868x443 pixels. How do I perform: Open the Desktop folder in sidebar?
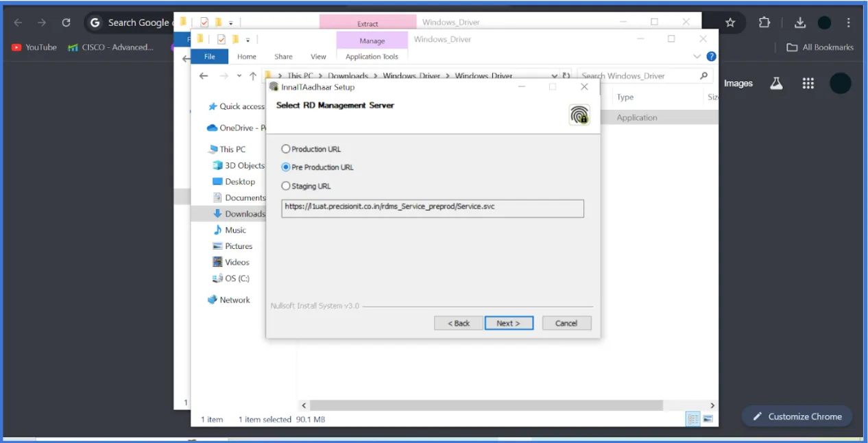point(234,182)
